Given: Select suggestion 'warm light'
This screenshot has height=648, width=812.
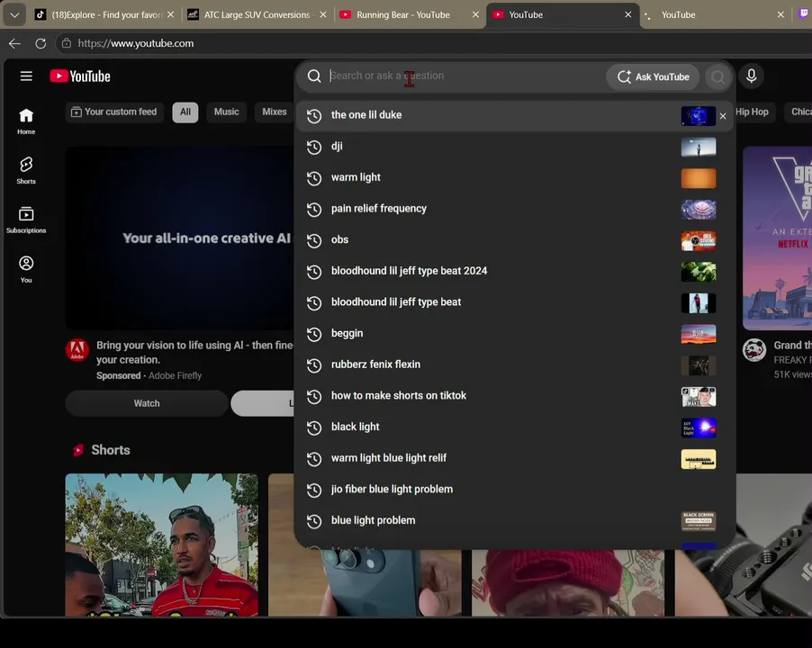Looking at the screenshot, I should pyautogui.click(x=515, y=177).
